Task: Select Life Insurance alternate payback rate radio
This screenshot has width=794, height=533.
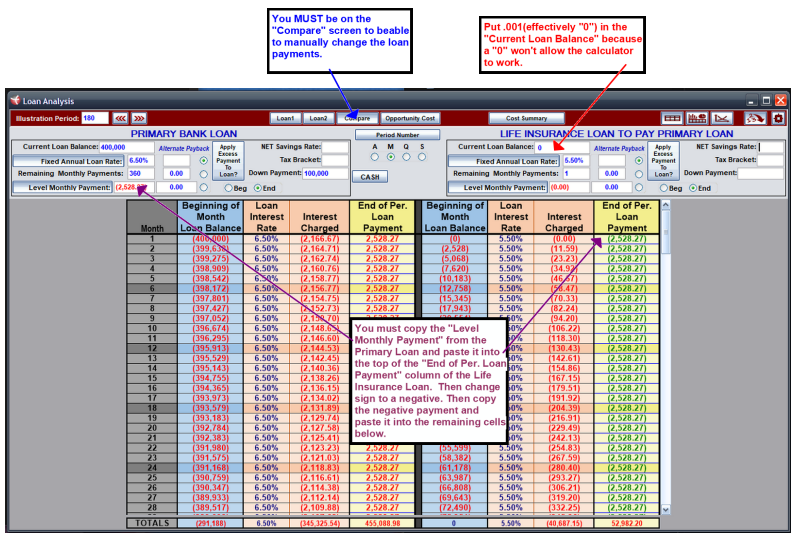Action: (x=639, y=160)
